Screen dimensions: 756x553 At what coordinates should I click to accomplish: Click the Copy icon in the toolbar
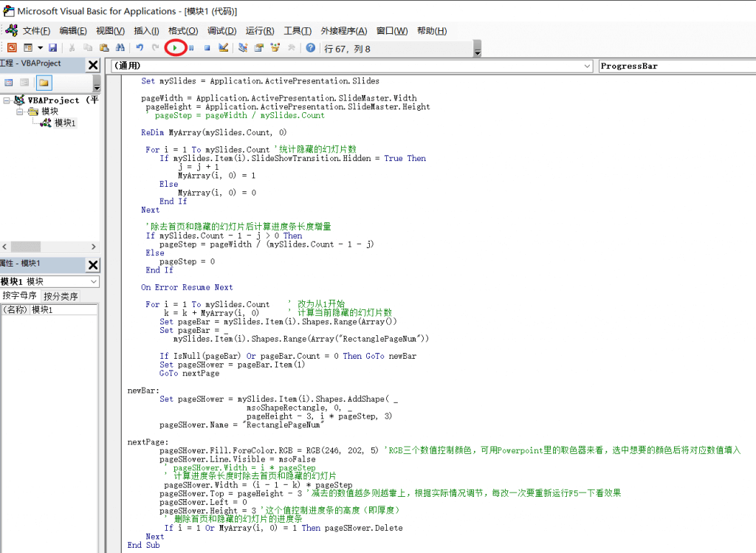(x=88, y=48)
